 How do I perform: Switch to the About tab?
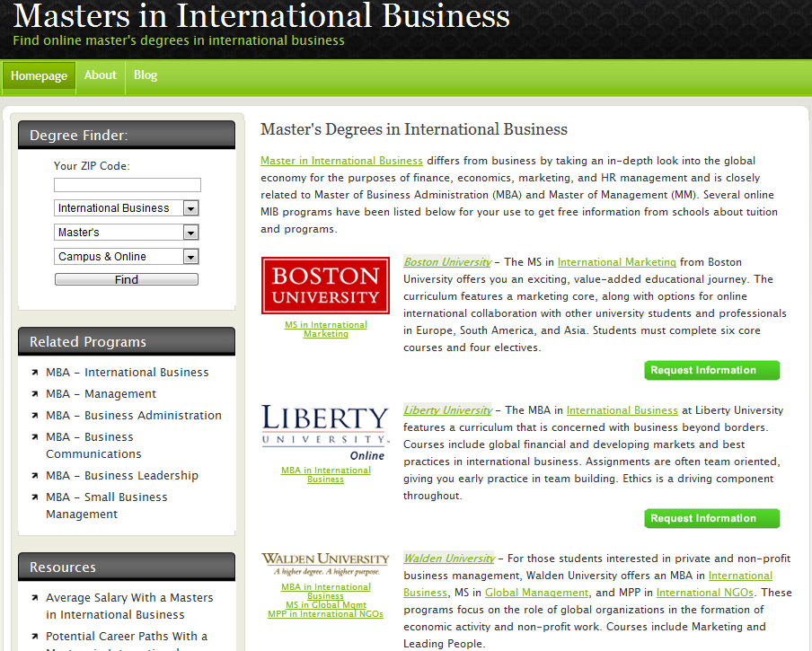[100, 75]
